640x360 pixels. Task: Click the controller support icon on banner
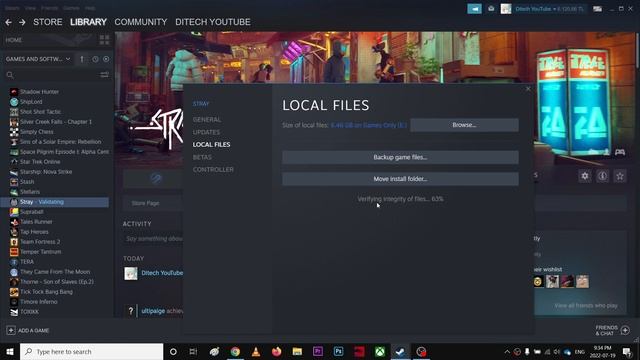point(620,152)
